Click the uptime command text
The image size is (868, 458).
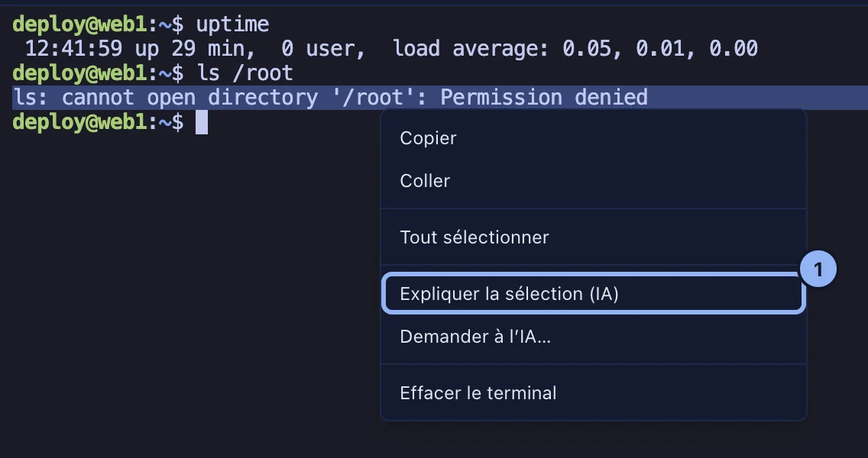click(x=232, y=24)
